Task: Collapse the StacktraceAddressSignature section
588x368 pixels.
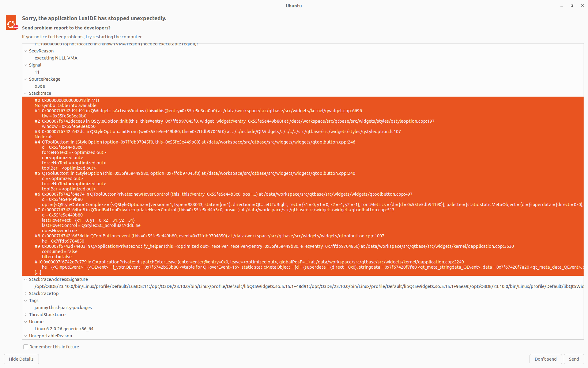Action: tap(26, 279)
